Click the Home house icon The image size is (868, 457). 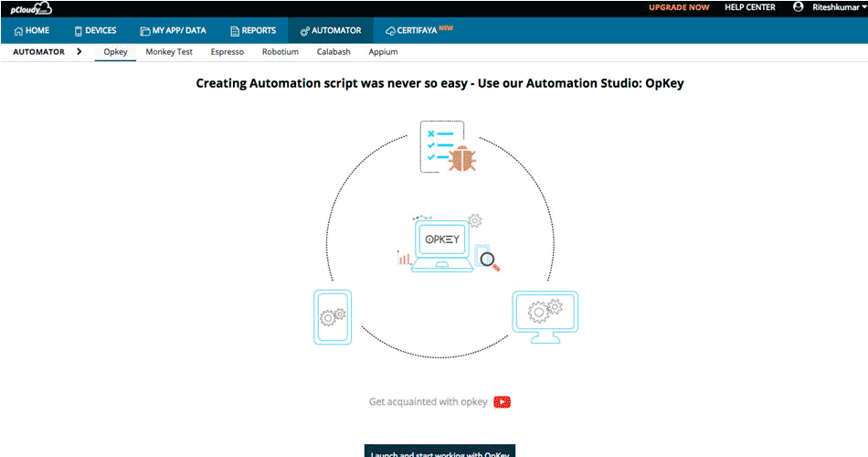click(19, 31)
